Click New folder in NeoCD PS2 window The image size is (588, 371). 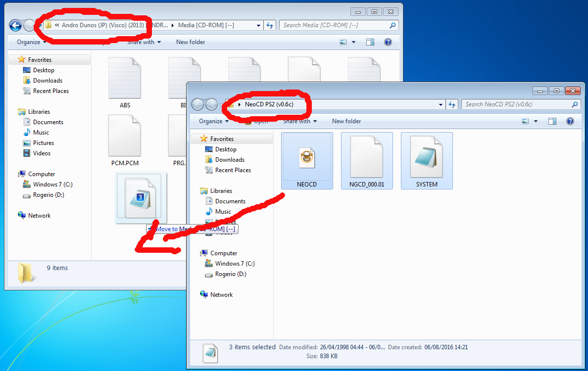tap(346, 121)
